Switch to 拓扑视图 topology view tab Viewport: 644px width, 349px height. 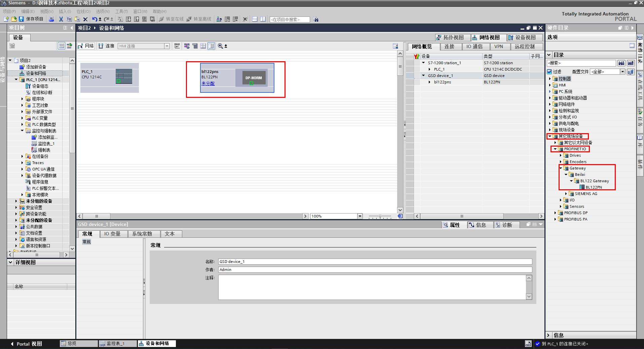coord(453,37)
